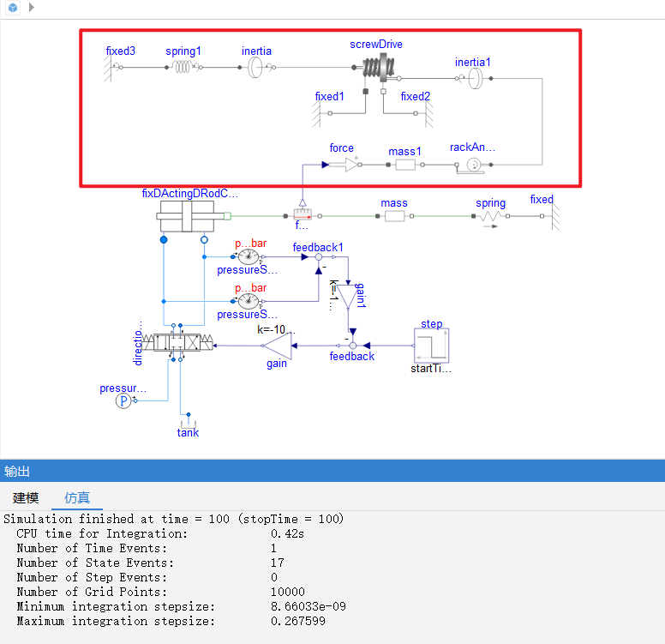This screenshot has height=644, width=665.
Task: Select lower pressure sensor gauge
Action: pyautogui.click(x=249, y=301)
